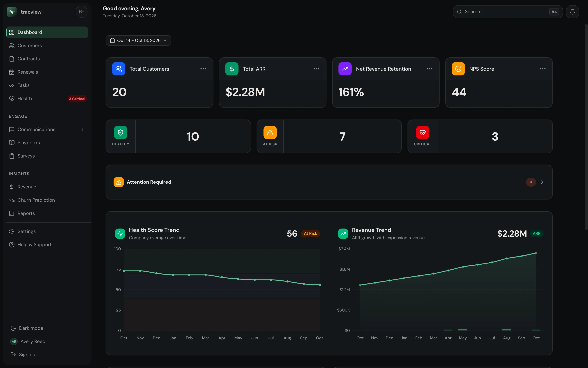Open NPS Score card options menu
The image size is (588, 368).
(x=543, y=69)
